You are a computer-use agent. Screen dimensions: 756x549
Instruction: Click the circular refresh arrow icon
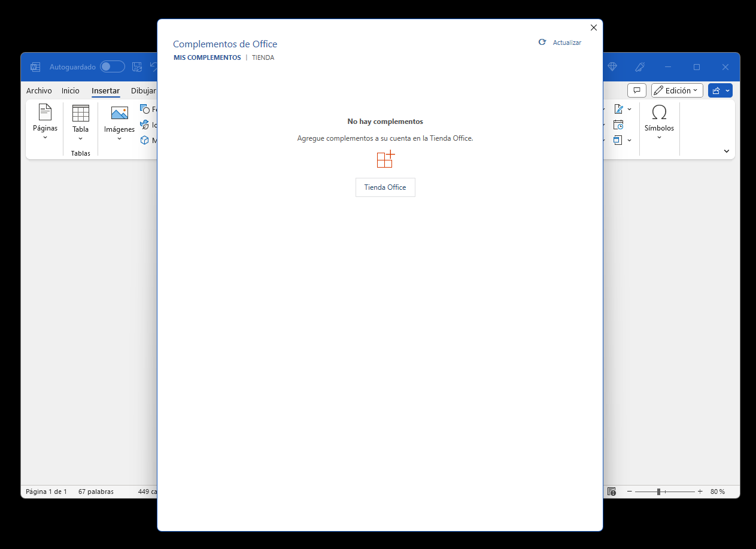coord(542,43)
